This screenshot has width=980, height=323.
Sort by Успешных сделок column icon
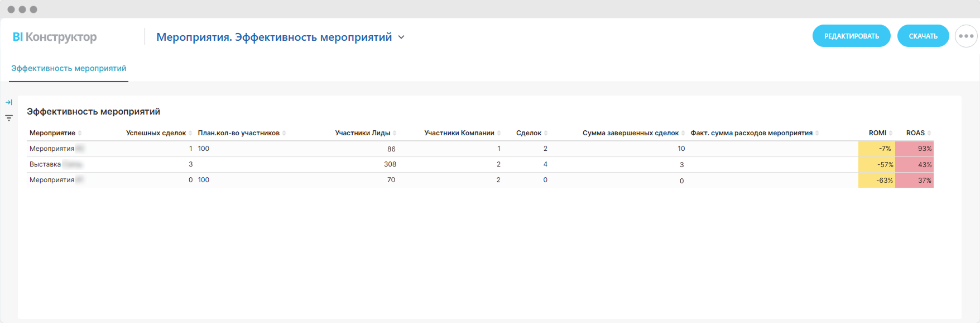click(190, 133)
